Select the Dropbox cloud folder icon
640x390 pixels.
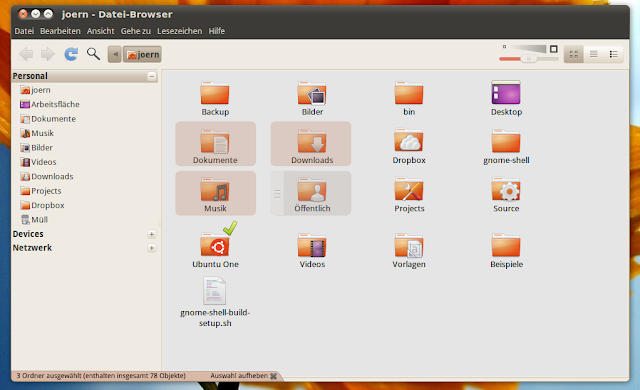pyautogui.click(x=409, y=141)
